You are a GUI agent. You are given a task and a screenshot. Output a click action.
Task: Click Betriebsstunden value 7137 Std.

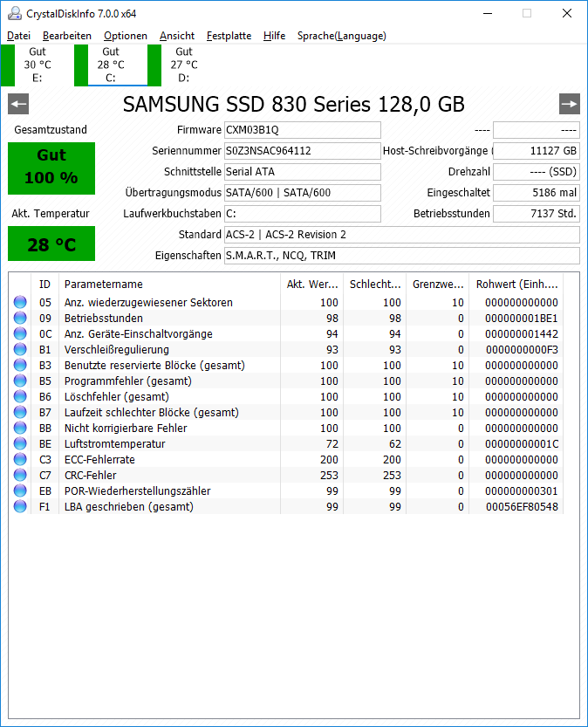pyautogui.click(x=537, y=214)
